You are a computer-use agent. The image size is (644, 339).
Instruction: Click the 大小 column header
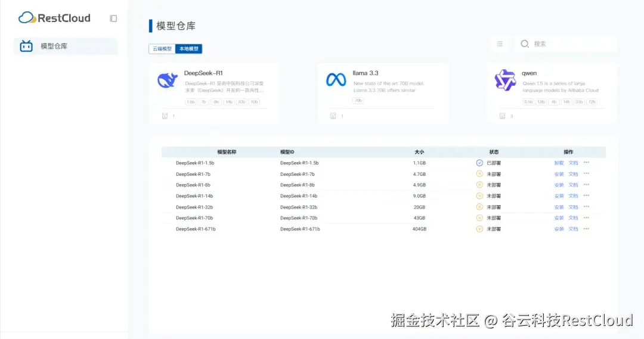tap(419, 152)
